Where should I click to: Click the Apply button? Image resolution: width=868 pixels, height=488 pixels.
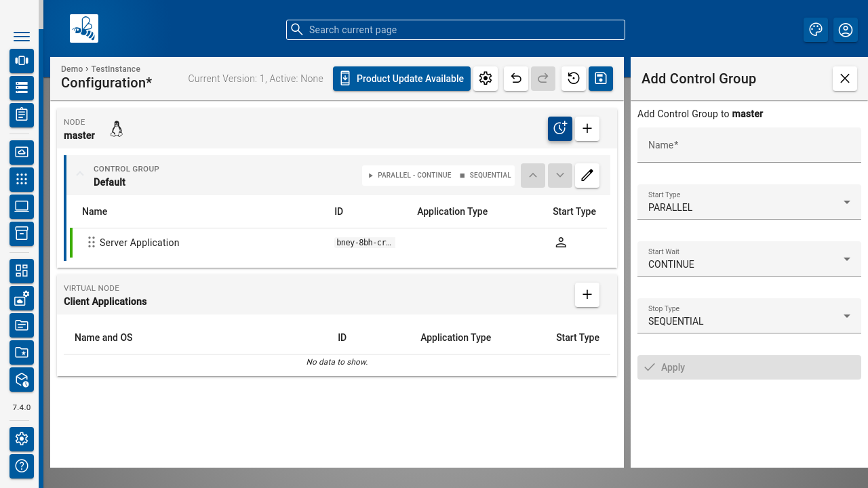[x=749, y=367]
